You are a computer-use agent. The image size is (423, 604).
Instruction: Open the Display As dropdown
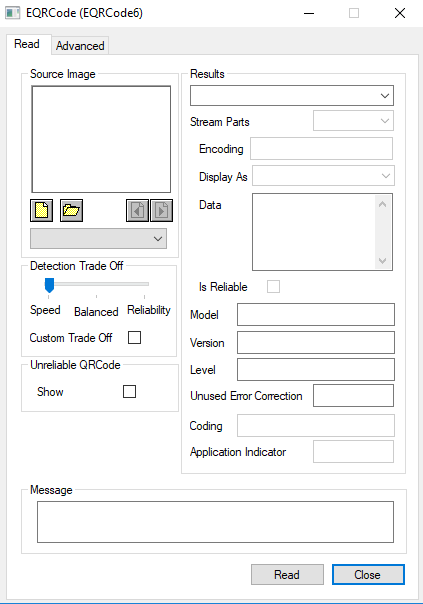(x=324, y=176)
